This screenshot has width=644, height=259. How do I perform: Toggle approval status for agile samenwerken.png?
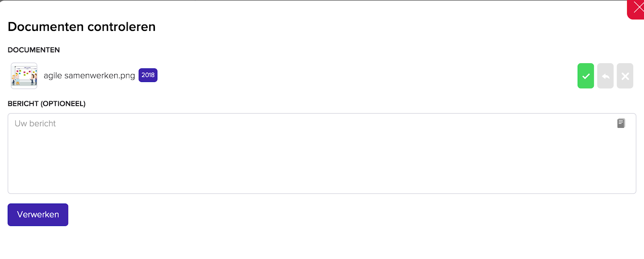pos(586,76)
